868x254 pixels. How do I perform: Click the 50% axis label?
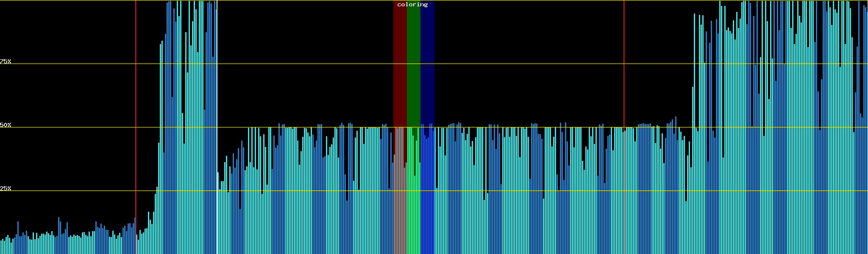click(6, 125)
